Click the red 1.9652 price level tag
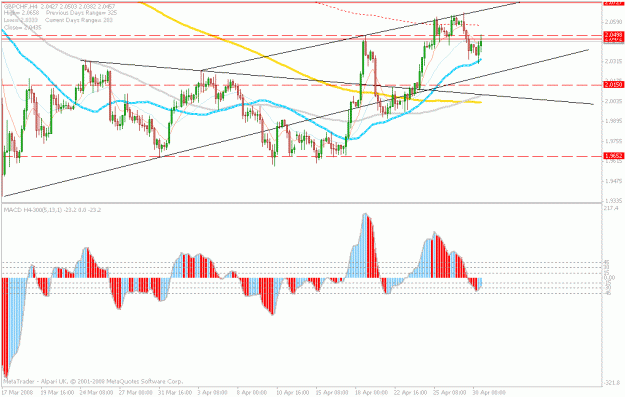Viewport: 625px width, 397px height. 613,156
